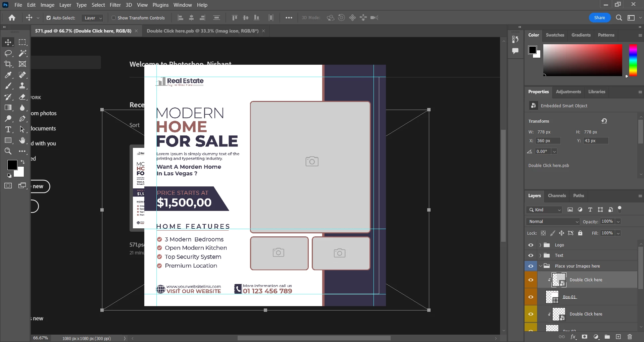The height and width of the screenshot is (342, 644).
Task: Open the layer filter Kind dropdown
Action: (544, 210)
